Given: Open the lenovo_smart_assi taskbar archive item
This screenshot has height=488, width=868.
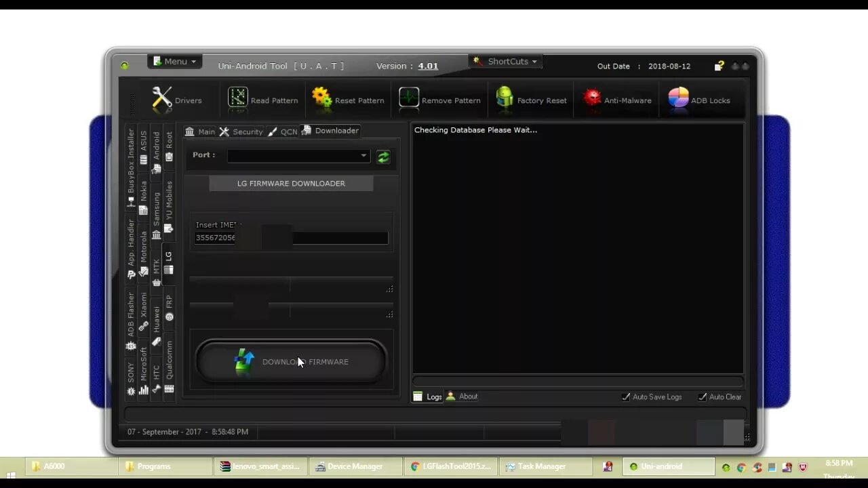Looking at the screenshot, I should [262, 466].
